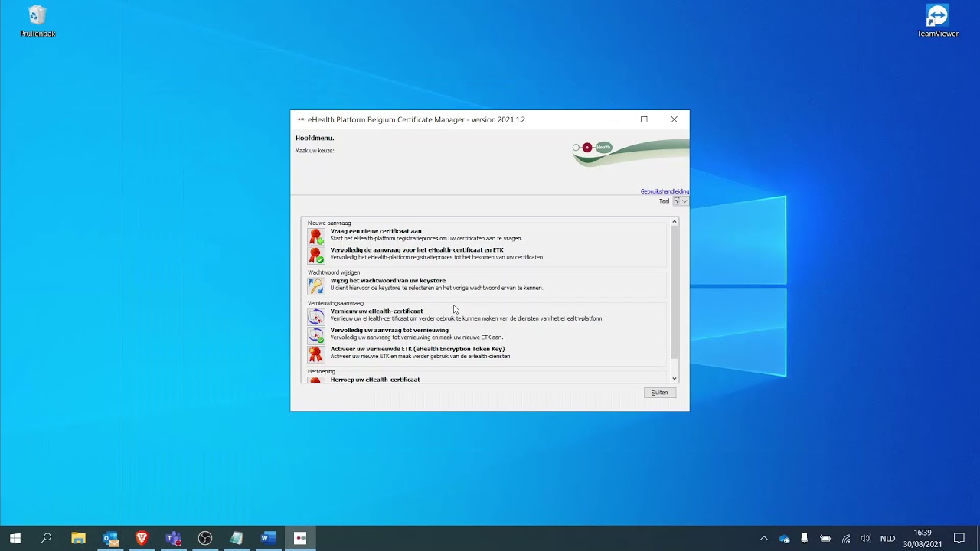
Task: Open the taskbar search icon
Action: click(x=46, y=538)
